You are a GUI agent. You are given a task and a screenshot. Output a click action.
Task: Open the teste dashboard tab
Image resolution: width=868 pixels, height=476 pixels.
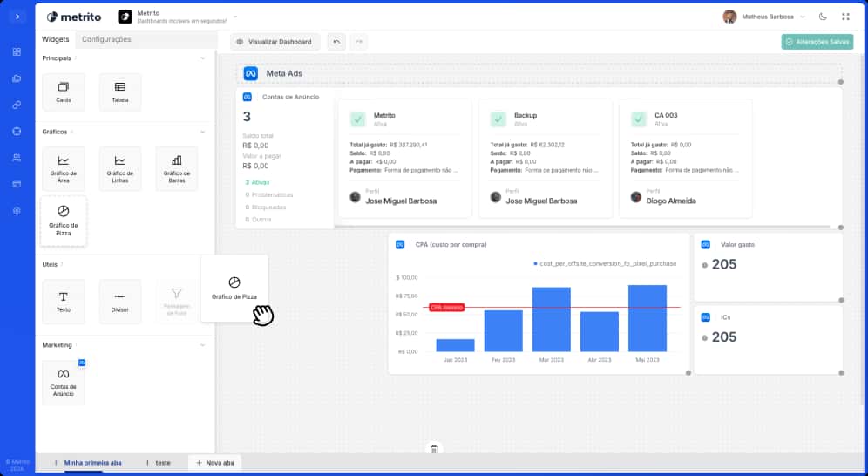point(163,463)
